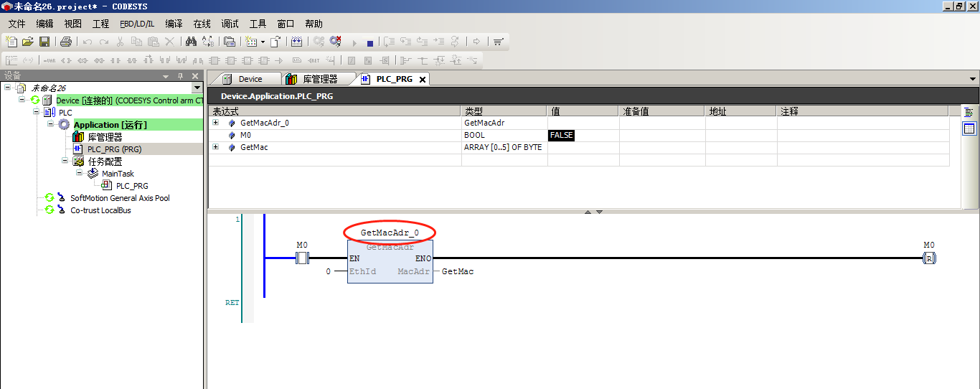Print using the printer toolbar icon
Image resolution: width=980 pixels, height=389 pixels.
coord(65,42)
